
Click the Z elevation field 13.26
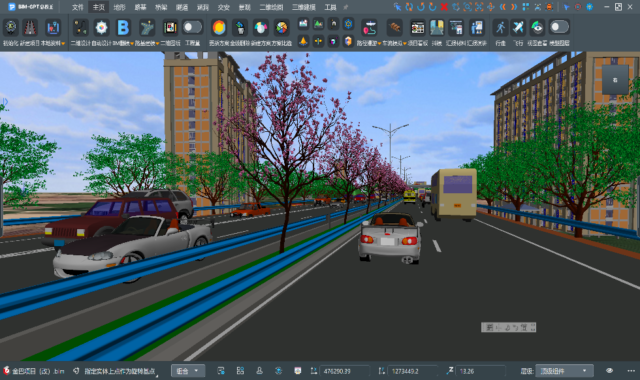click(x=480, y=371)
